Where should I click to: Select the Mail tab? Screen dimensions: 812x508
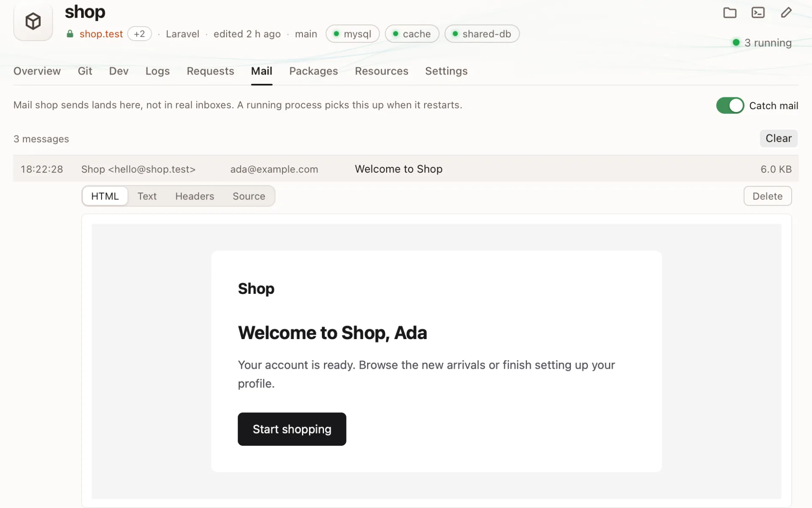pyautogui.click(x=262, y=71)
